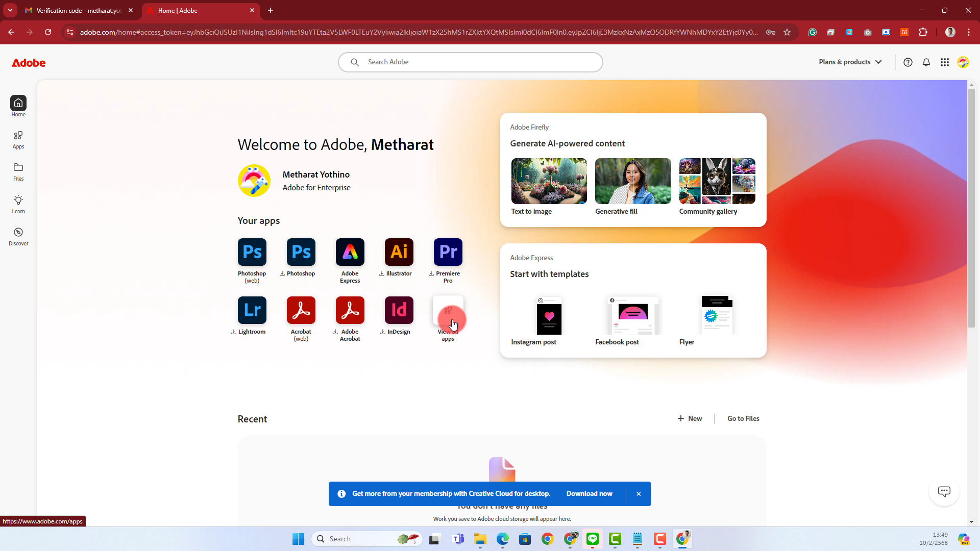Open the Generative fill thumbnail

click(633, 181)
